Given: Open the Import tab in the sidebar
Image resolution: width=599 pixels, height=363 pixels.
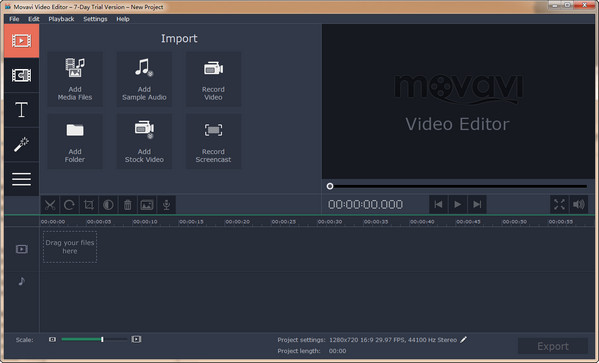Looking at the screenshot, I should (21, 41).
